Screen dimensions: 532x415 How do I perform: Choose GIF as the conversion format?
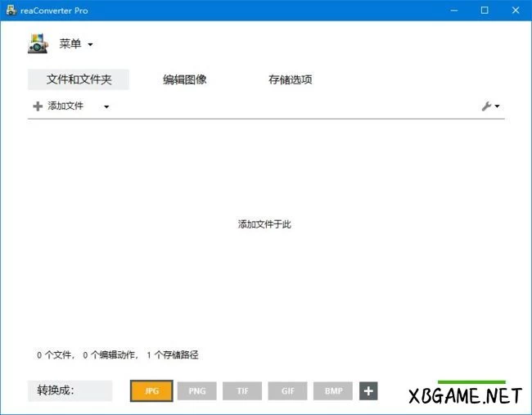point(288,391)
